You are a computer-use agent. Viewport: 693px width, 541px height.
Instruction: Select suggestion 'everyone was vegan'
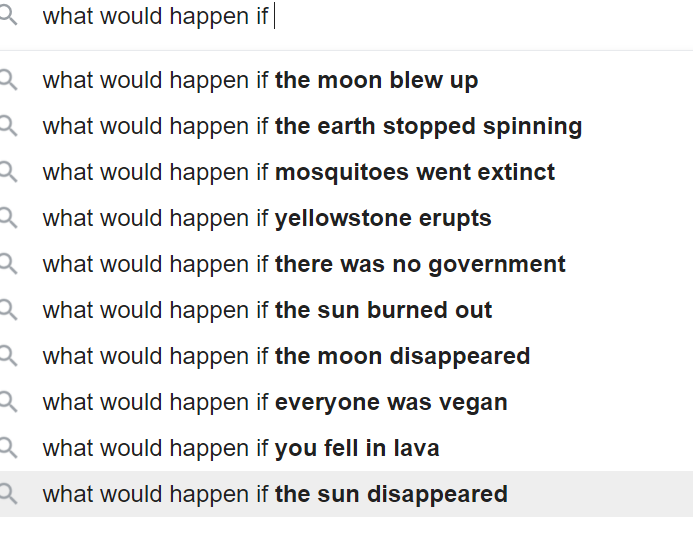(346, 402)
